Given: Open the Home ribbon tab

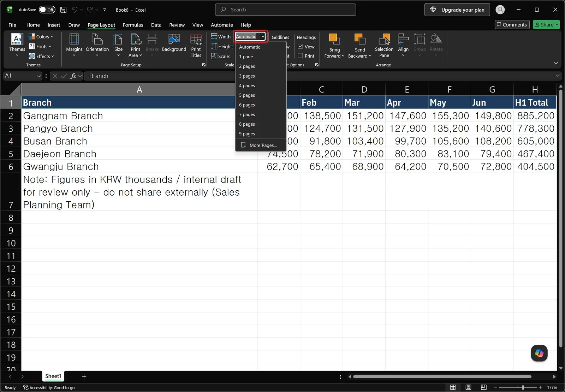Looking at the screenshot, I should 33,25.
